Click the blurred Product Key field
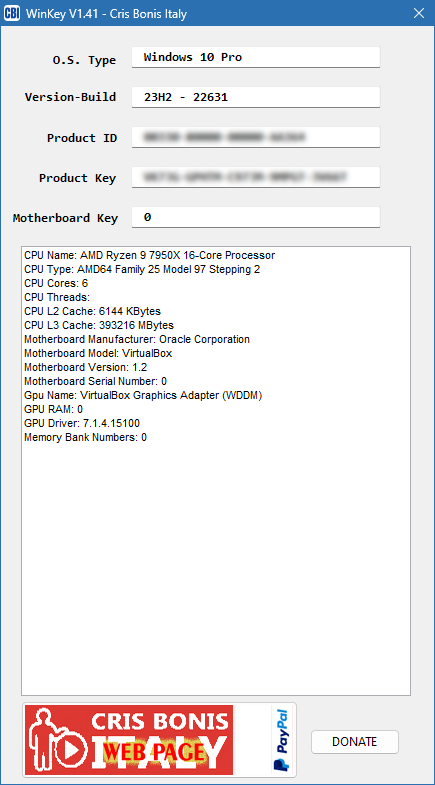Image resolution: width=435 pixels, height=785 pixels. coord(256,177)
